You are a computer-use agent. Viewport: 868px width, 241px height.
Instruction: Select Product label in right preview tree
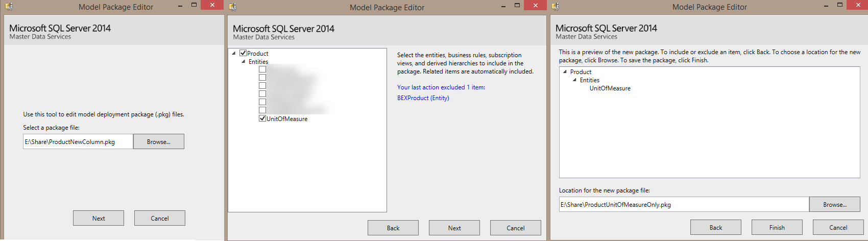(x=581, y=72)
